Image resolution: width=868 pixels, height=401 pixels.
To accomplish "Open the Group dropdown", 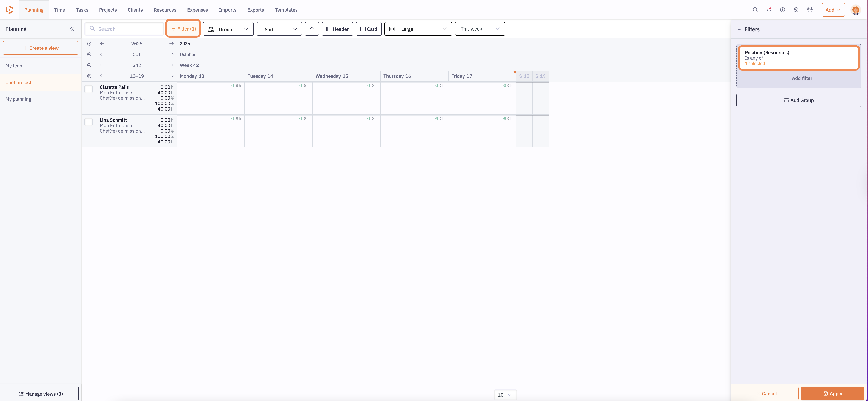I will pos(228,29).
